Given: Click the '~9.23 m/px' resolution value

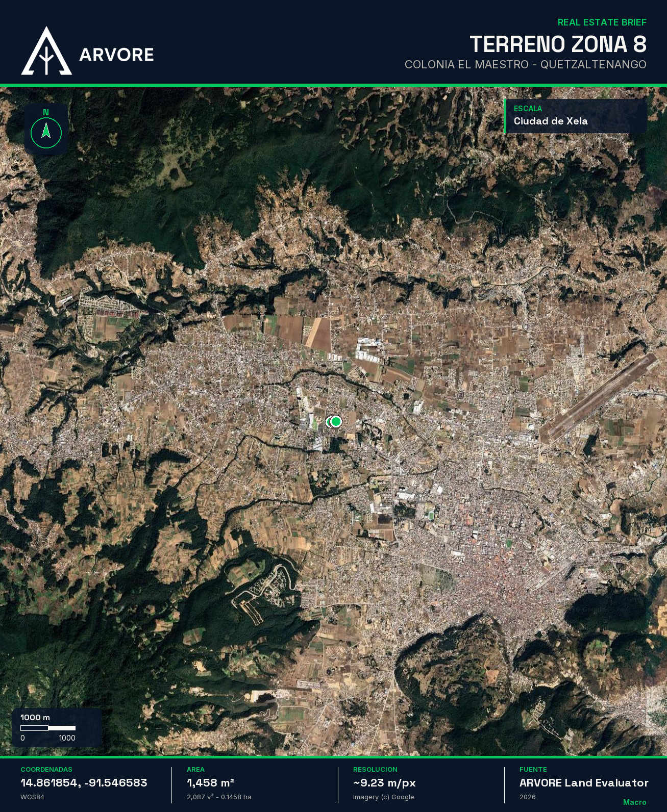Looking at the screenshot, I should 384,782.
